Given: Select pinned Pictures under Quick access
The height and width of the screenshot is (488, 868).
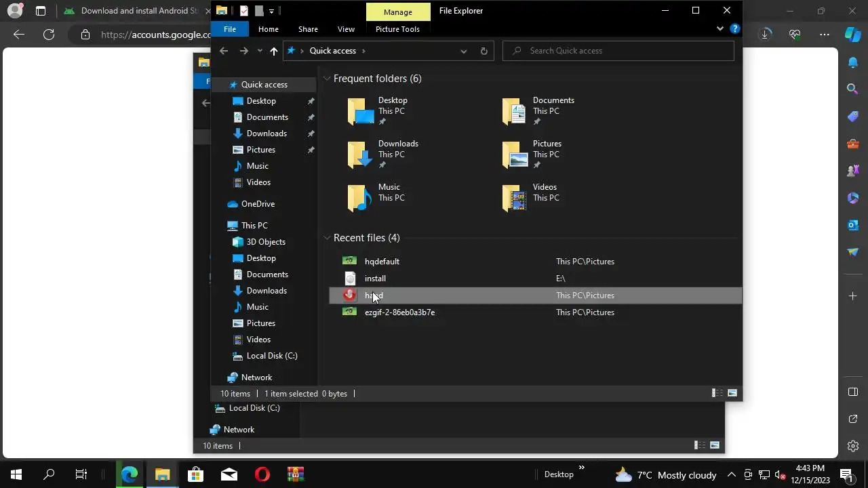Looking at the screenshot, I should 261,150.
